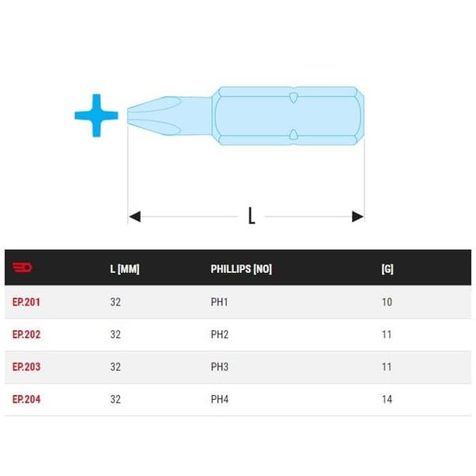The image size is (476, 476).
Task: Open the EP.204 product reference
Action: point(26,399)
